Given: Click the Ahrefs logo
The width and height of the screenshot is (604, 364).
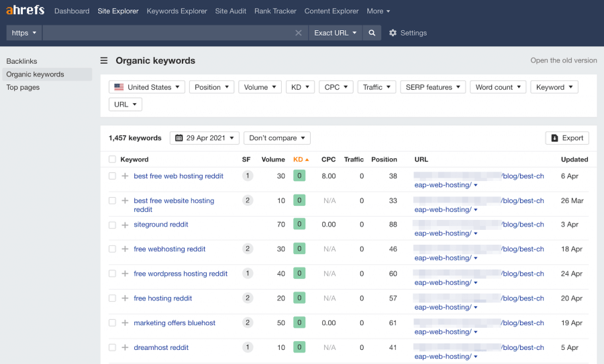Looking at the screenshot, I should [x=26, y=10].
